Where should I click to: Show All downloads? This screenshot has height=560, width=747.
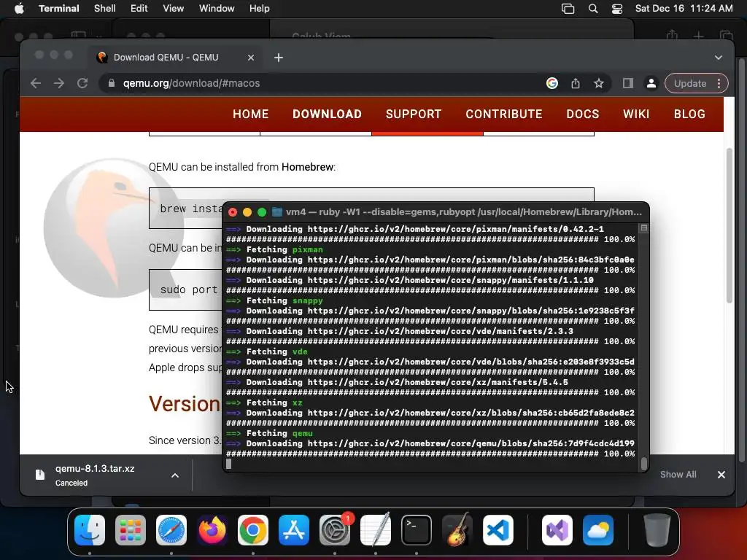point(678,474)
